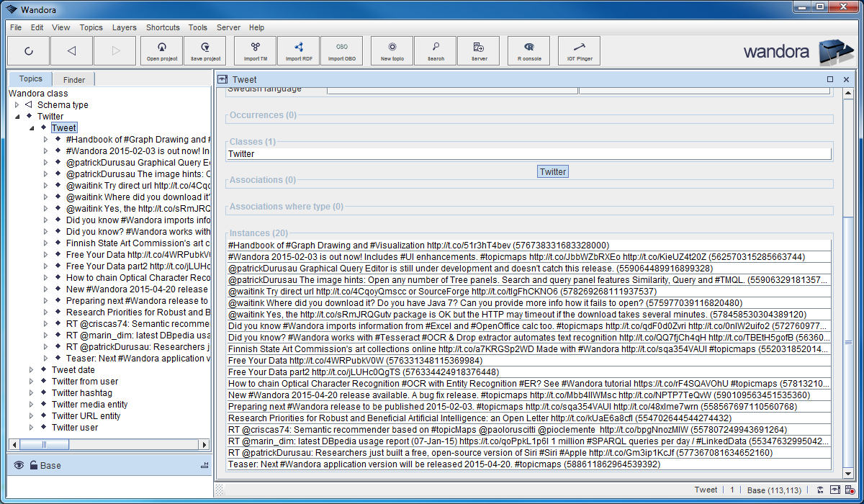
Task: Open a project using the Open project icon
Action: click(161, 50)
